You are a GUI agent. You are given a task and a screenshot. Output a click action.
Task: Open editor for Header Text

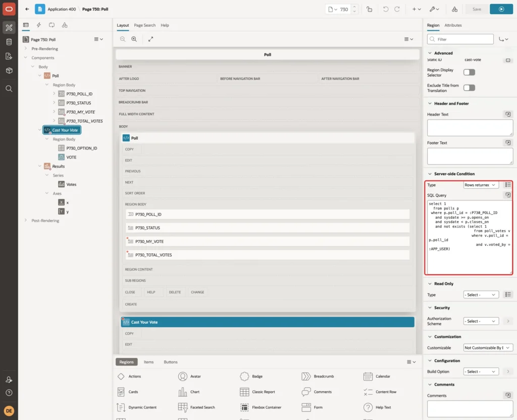point(508,114)
